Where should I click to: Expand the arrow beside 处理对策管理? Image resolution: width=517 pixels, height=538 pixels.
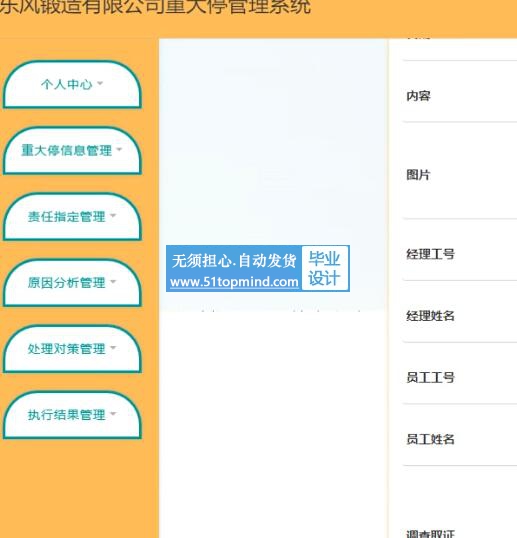tap(113, 348)
